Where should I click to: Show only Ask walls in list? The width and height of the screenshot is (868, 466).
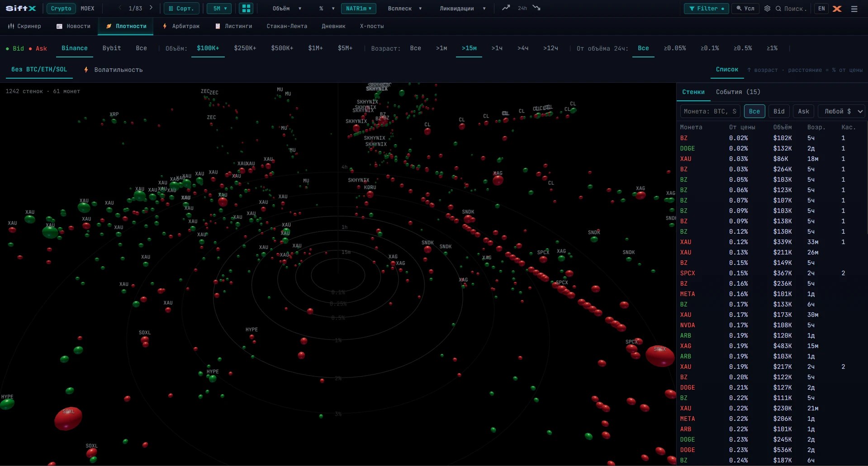click(x=803, y=111)
